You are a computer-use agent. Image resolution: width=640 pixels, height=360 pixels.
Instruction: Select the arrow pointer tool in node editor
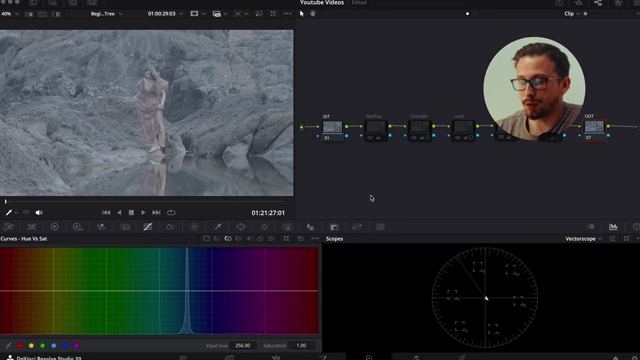tap(302, 13)
